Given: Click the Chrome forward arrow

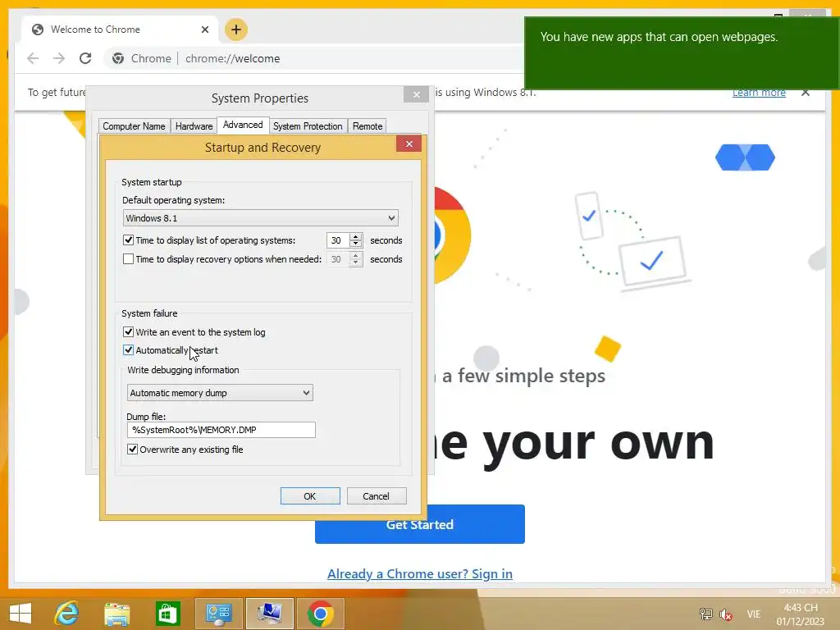Looking at the screenshot, I should coord(59,58).
